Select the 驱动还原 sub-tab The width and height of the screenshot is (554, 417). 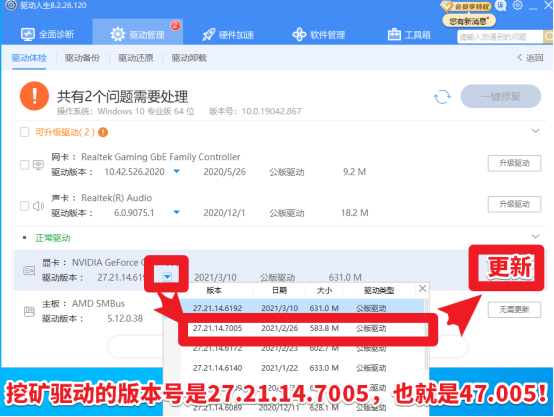[x=136, y=58]
